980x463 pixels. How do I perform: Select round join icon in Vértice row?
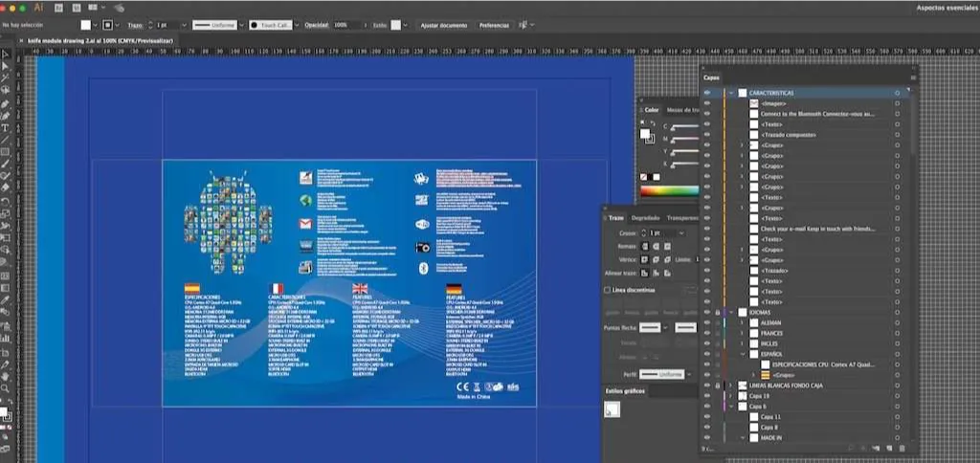pos(657,259)
